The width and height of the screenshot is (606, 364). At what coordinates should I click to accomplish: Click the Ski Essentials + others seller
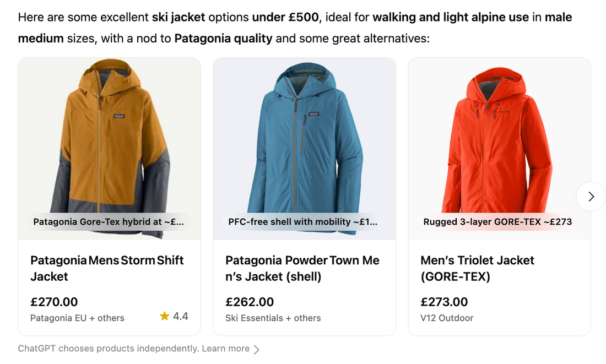pyautogui.click(x=273, y=318)
